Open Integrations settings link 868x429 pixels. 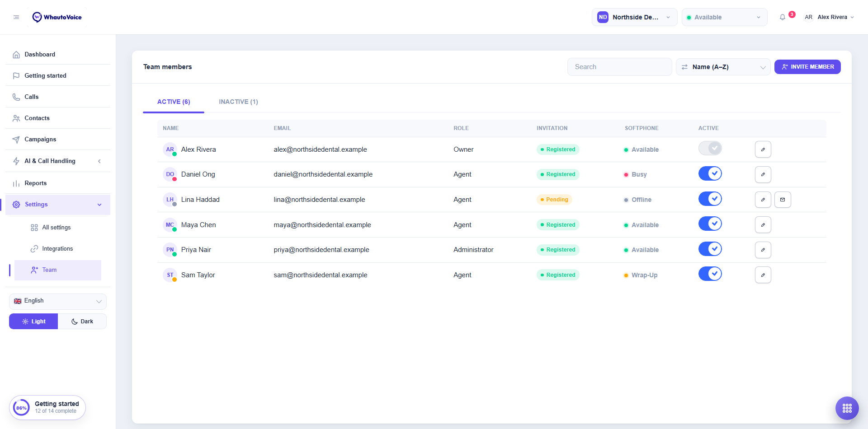click(x=58, y=249)
